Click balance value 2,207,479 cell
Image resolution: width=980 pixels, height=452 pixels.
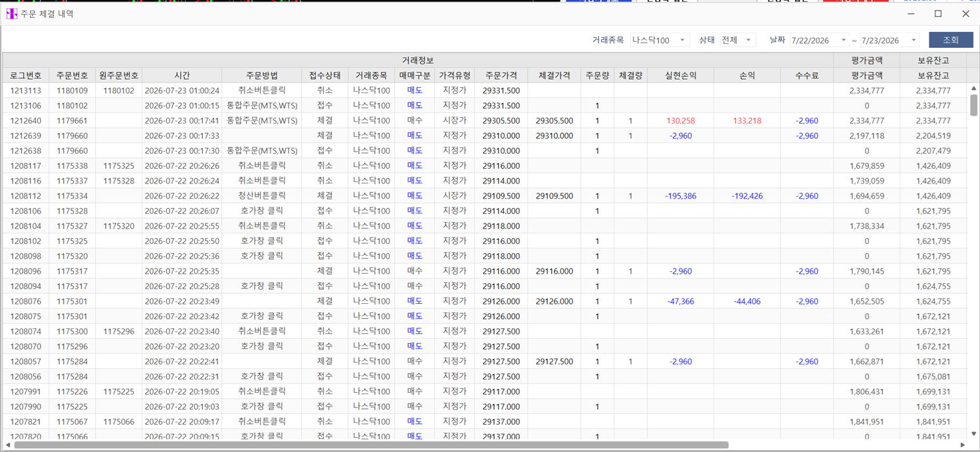point(933,151)
